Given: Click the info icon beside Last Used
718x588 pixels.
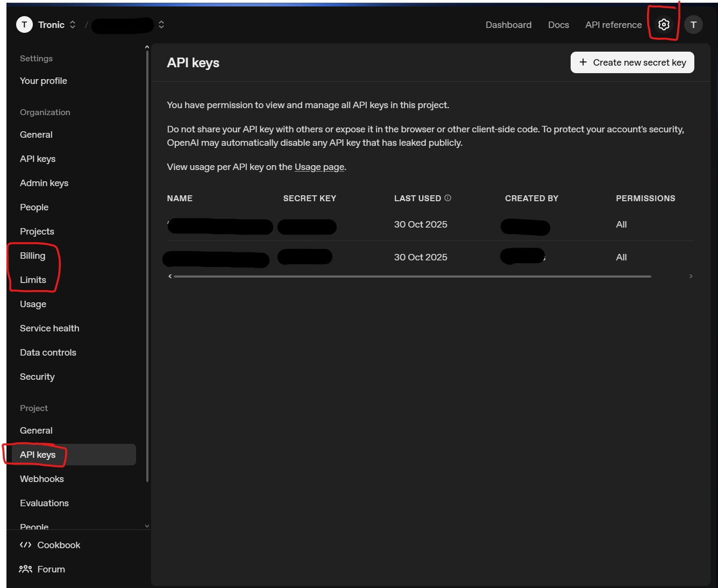Looking at the screenshot, I should pyautogui.click(x=447, y=198).
